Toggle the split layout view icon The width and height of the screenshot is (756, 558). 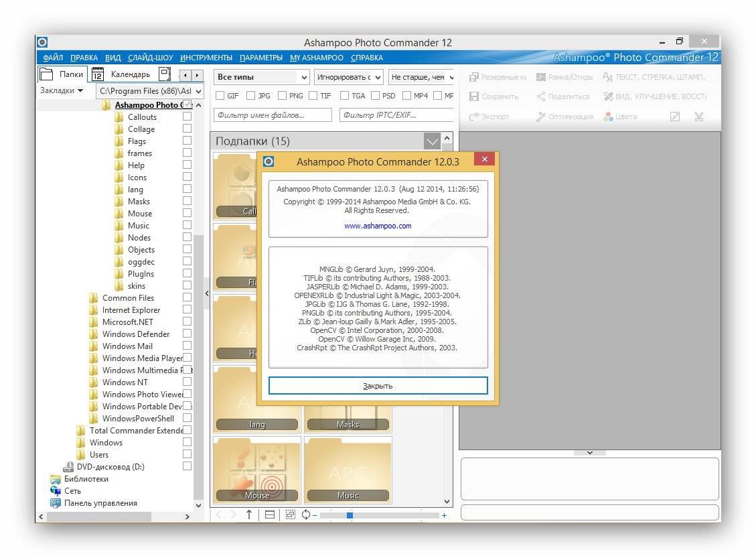[270, 514]
